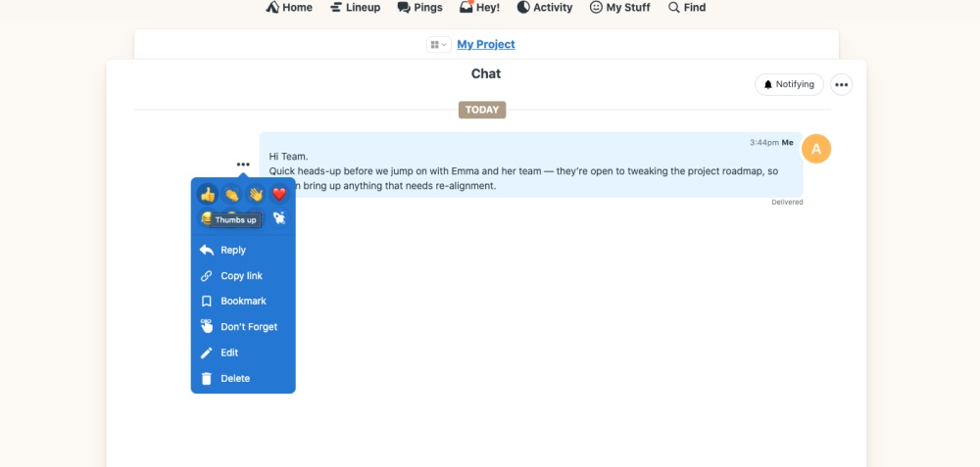
Task: React with the laughing tears emoji
Action: pyautogui.click(x=204, y=218)
